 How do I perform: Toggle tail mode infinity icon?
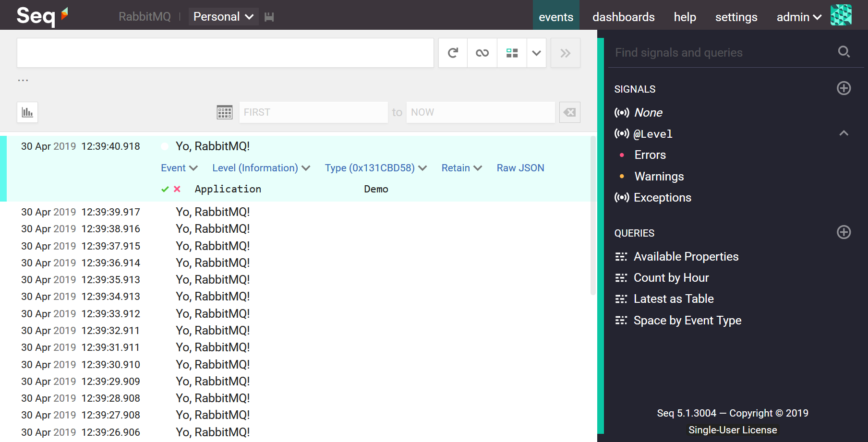tap(482, 53)
